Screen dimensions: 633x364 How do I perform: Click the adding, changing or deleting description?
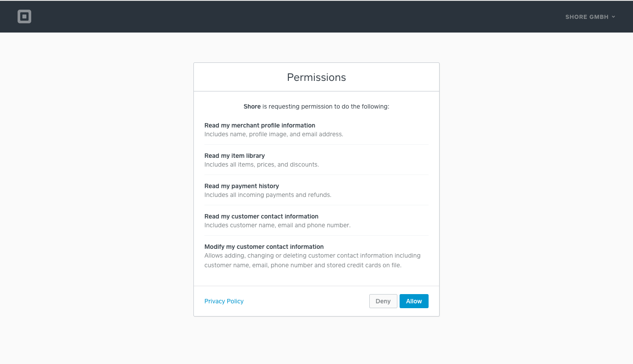[313, 260]
